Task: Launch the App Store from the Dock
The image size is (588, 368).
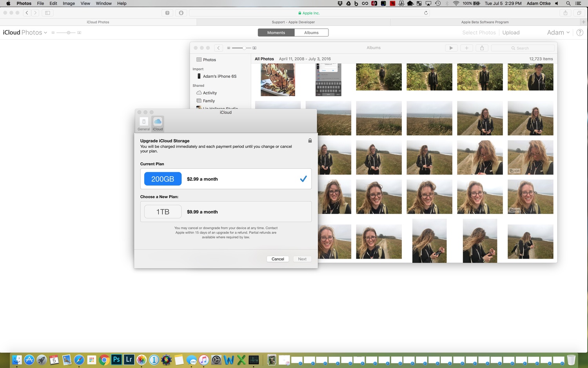Action: [29, 359]
